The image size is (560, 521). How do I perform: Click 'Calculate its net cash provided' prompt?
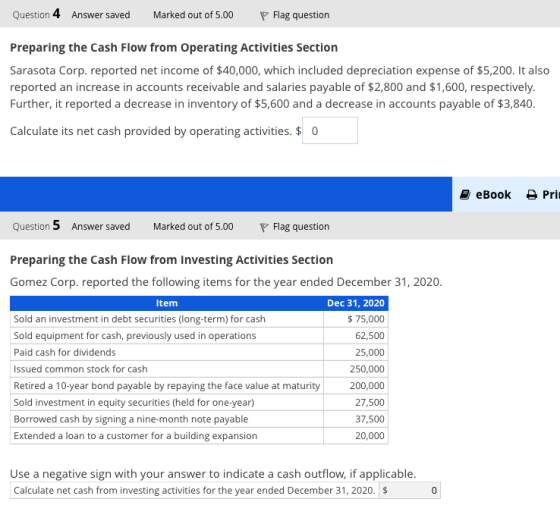coord(151,131)
